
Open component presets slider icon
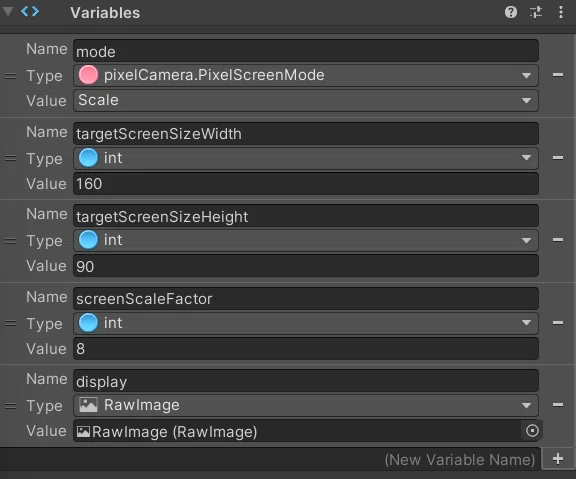coord(536,12)
